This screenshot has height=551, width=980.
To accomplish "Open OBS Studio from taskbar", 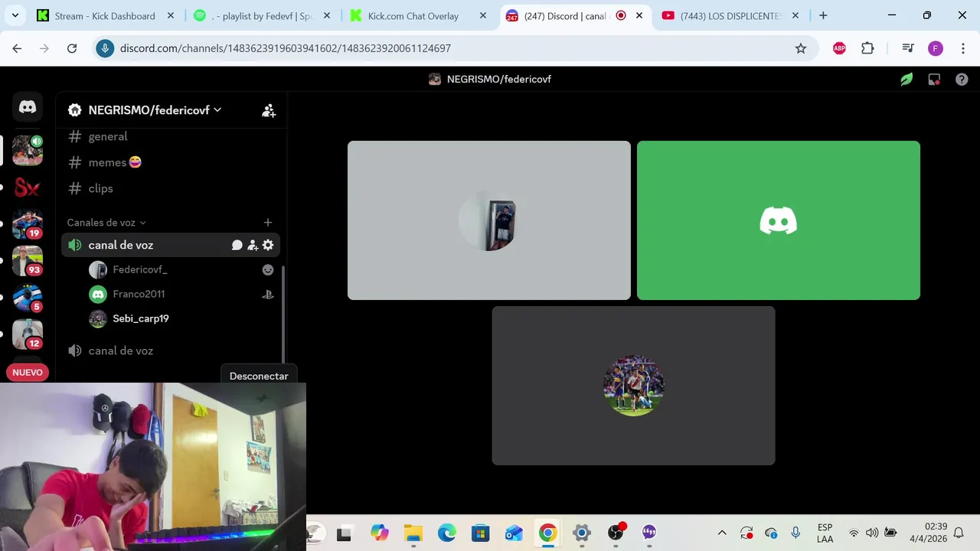I will coord(616,533).
